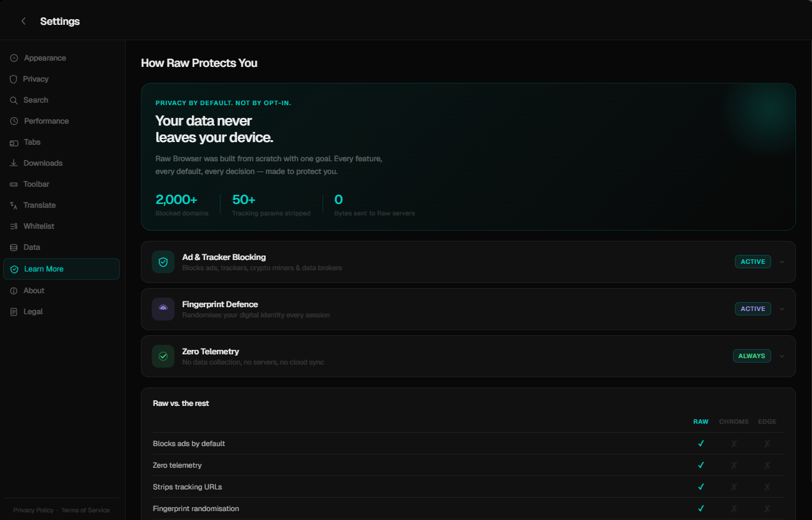The image size is (812, 520).
Task: Click the Privacy shield icon
Action: pyautogui.click(x=13, y=78)
